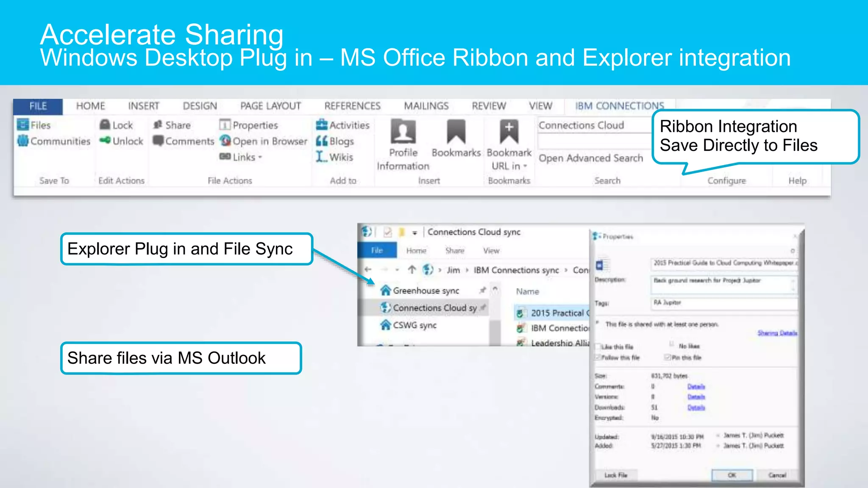Click Open Advanced Search
The width and height of the screenshot is (868, 488).
(x=591, y=158)
